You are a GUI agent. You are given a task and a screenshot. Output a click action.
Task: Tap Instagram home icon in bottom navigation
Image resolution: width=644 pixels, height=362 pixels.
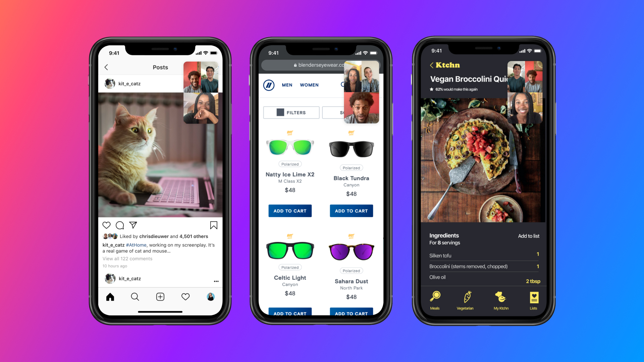click(x=109, y=296)
